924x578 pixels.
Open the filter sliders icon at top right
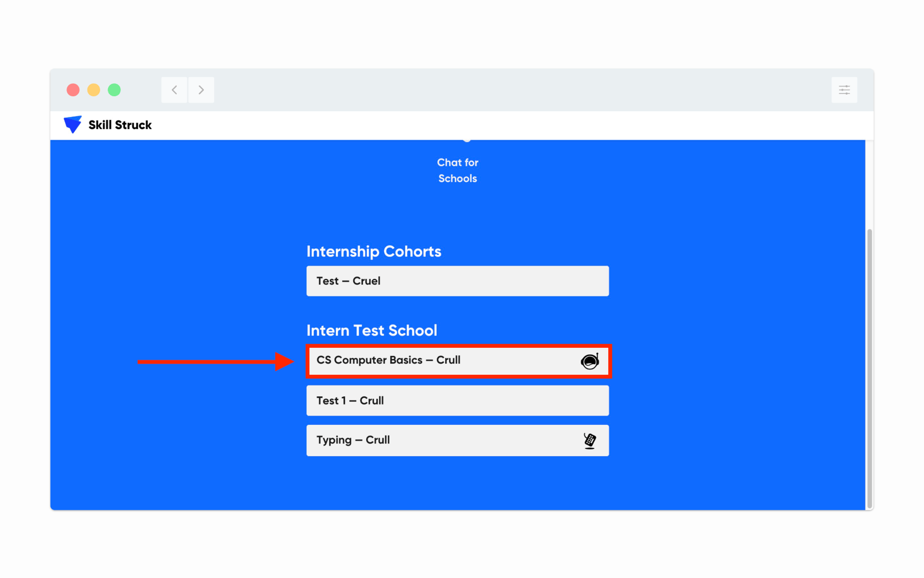click(x=844, y=90)
